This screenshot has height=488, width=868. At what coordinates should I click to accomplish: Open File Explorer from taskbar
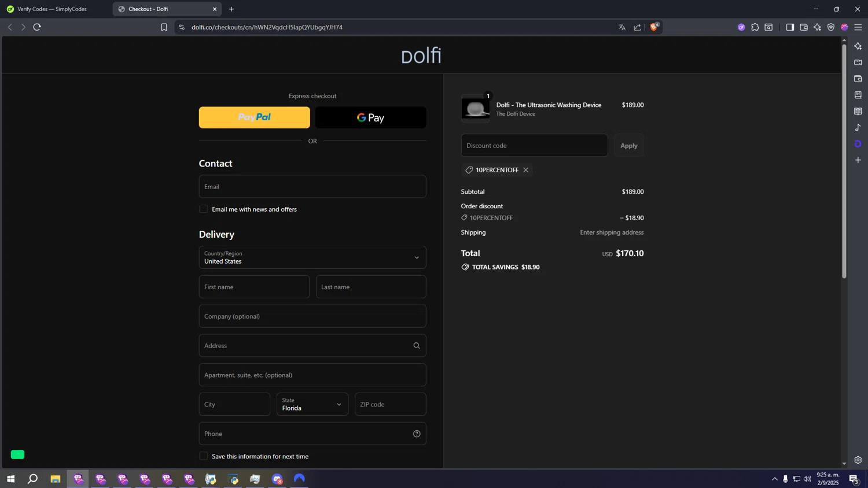tap(56, 479)
